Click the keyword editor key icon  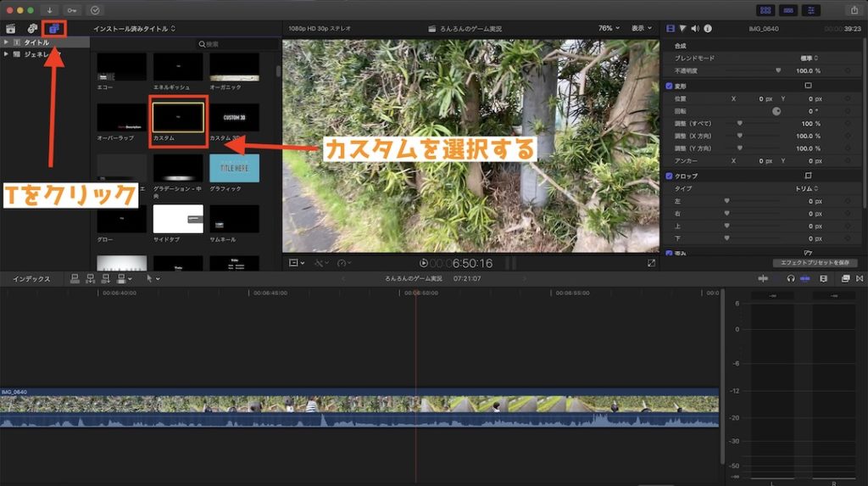[x=72, y=10]
